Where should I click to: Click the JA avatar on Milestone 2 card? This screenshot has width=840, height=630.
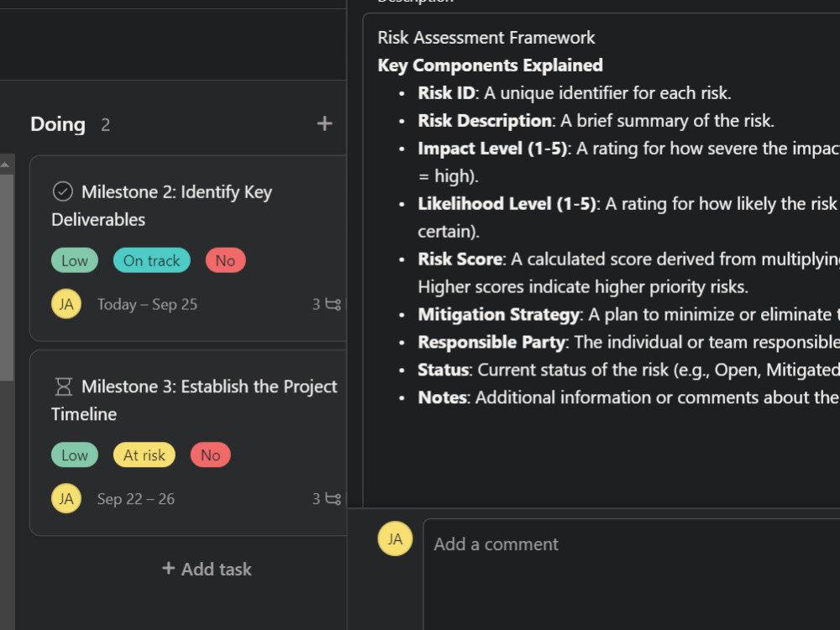pos(66,304)
